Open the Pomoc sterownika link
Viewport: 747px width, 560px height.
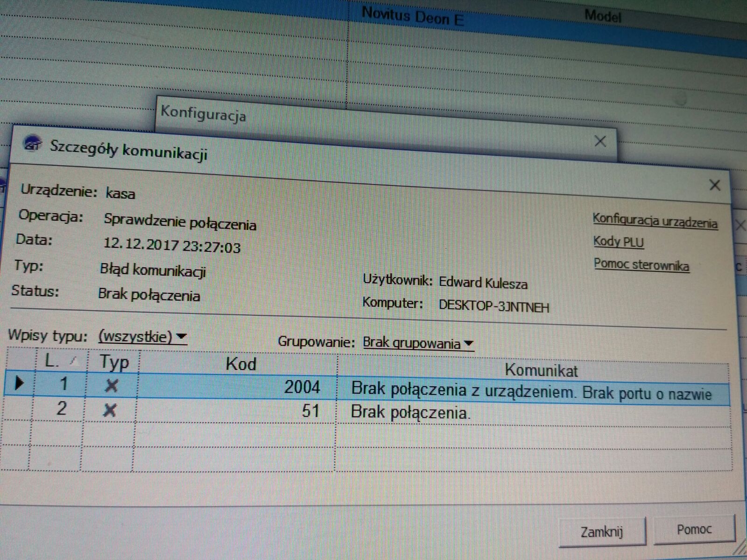[x=641, y=265]
